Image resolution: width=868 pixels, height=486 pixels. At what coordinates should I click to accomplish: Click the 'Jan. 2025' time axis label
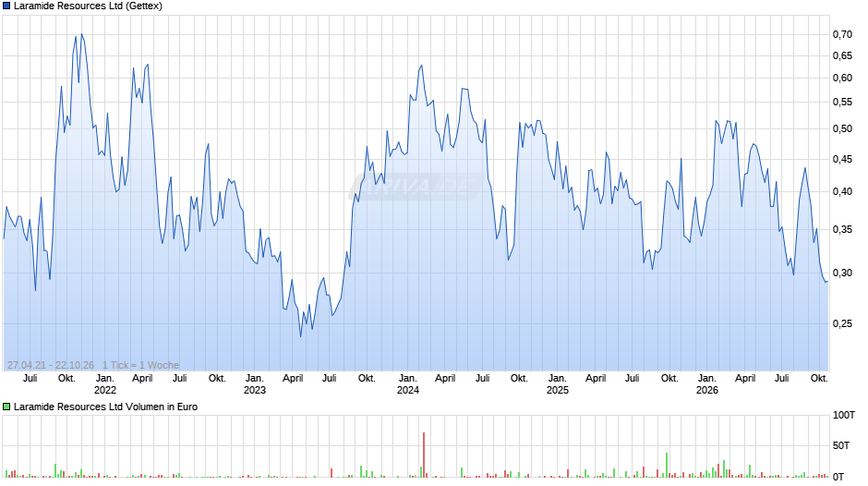point(558,384)
